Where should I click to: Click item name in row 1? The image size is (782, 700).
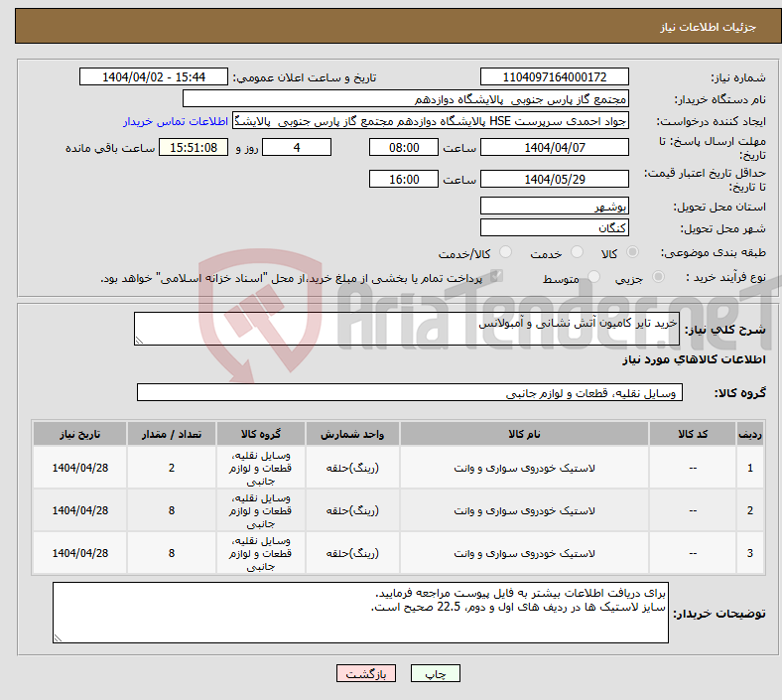524,468
